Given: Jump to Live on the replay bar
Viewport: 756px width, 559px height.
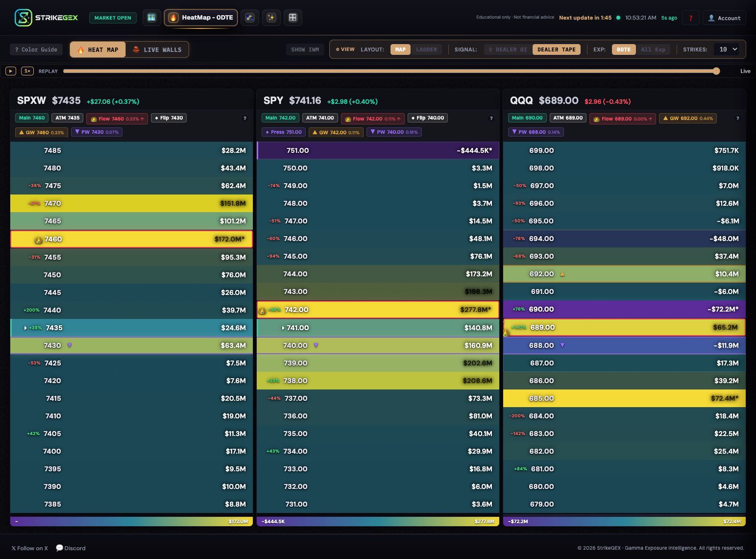Looking at the screenshot, I should pos(745,71).
